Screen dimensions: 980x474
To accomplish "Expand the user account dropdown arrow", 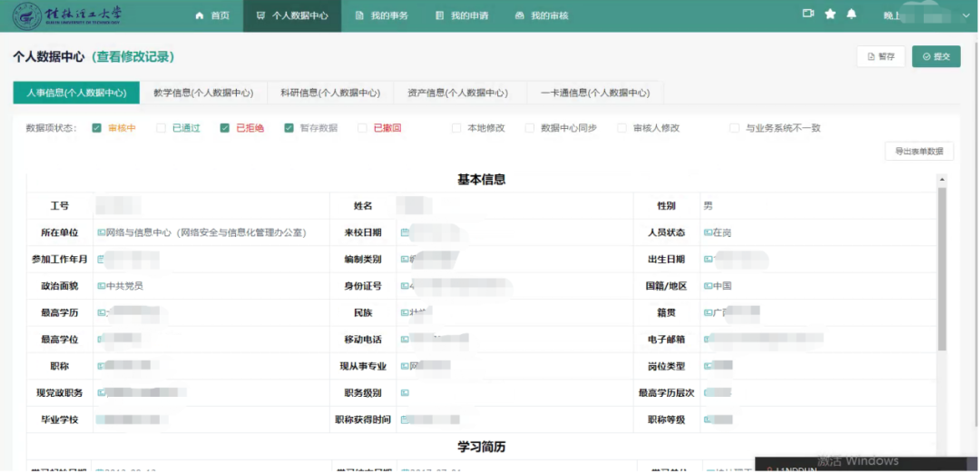I will [965, 15].
